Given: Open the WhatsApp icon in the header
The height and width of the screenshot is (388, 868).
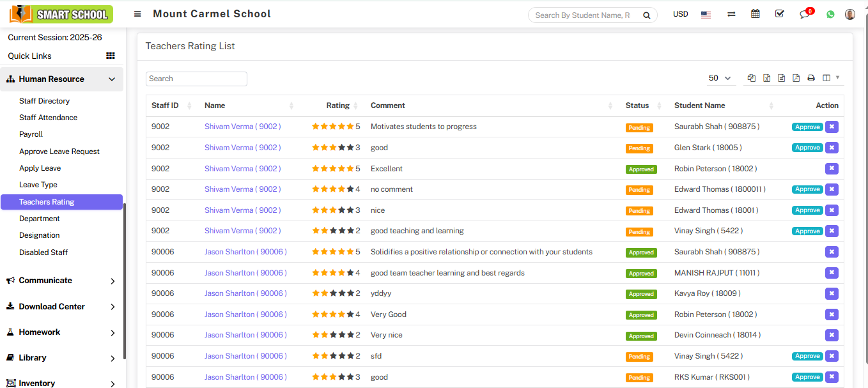Looking at the screenshot, I should (830, 13).
